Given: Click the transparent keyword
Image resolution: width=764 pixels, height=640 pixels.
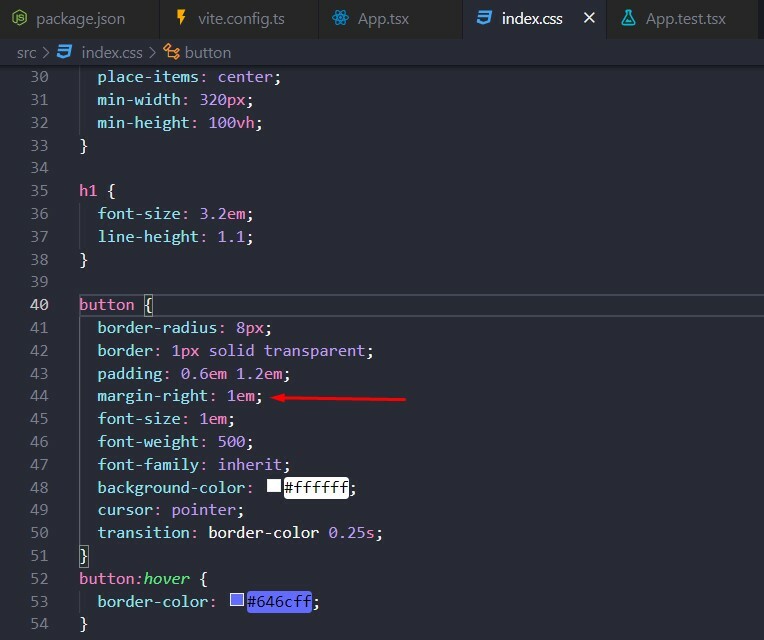Looking at the screenshot, I should point(314,351).
